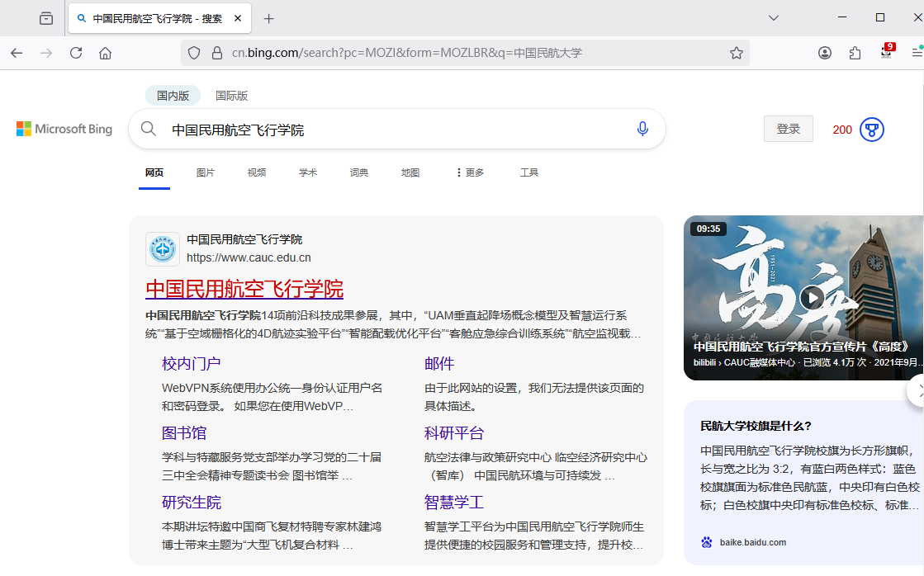The image size is (924, 576).
Task: Switch to 国内版 search mode
Action: pyautogui.click(x=173, y=96)
